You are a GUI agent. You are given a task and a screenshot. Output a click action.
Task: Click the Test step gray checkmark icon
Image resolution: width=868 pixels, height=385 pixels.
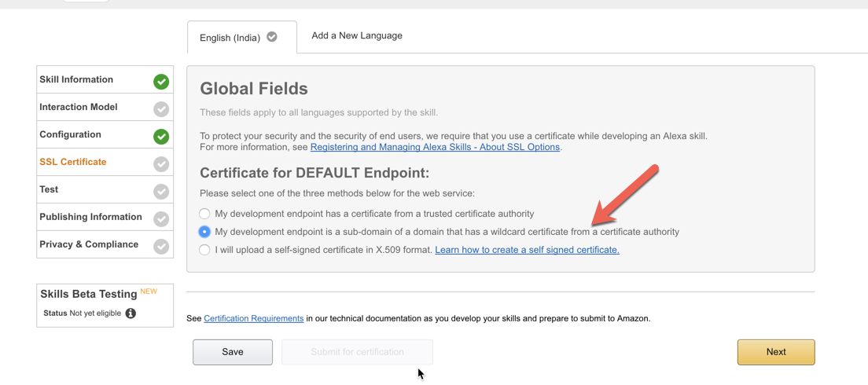point(161,191)
